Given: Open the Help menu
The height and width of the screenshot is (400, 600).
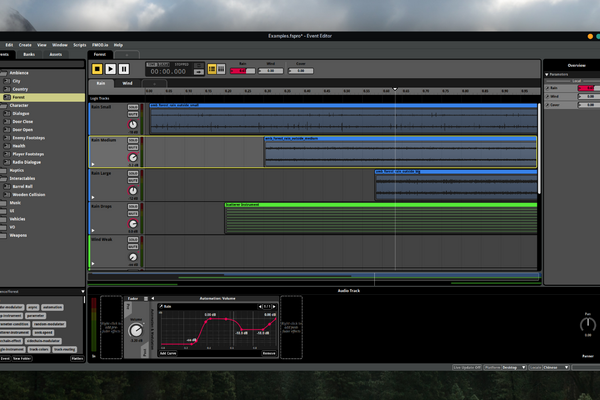Looking at the screenshot, I should click(x=118, y=45).
